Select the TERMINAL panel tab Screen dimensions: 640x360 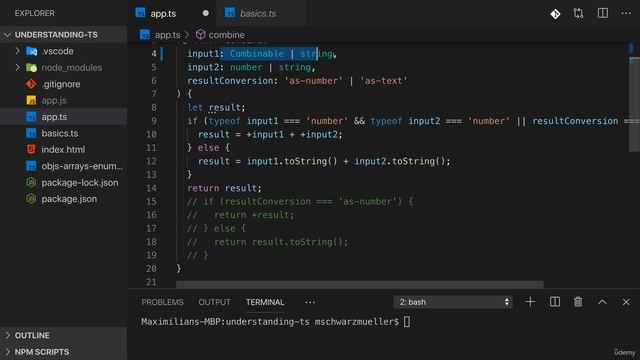click(265, 302)
